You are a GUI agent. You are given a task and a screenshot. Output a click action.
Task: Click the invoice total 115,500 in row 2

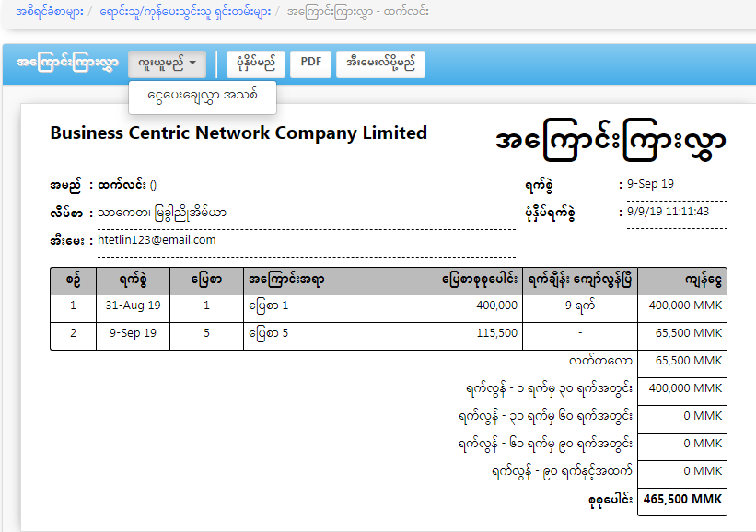pyautogui.click(x=496, y=333)
